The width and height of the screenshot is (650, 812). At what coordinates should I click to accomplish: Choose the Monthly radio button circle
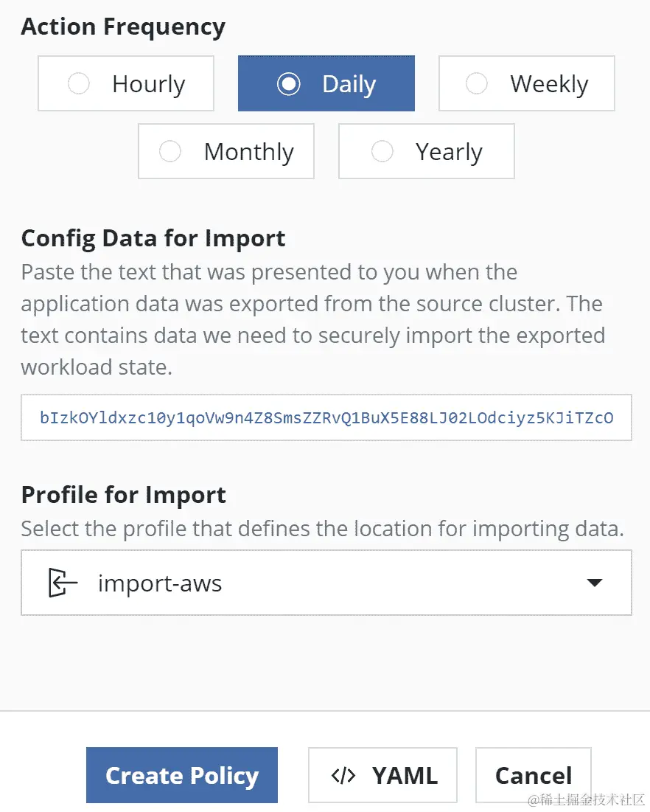pos(170,152)
